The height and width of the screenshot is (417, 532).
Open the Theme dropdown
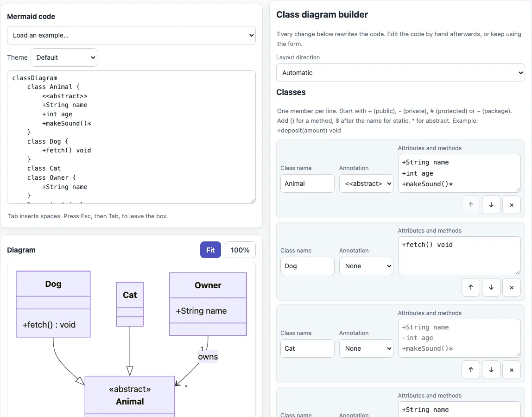64,57
